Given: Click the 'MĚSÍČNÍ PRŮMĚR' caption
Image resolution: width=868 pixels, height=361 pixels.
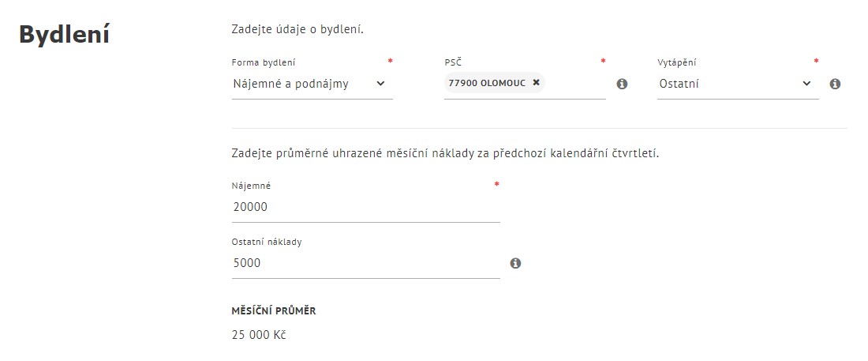Looking at the screenshot, I should point(274,311).
